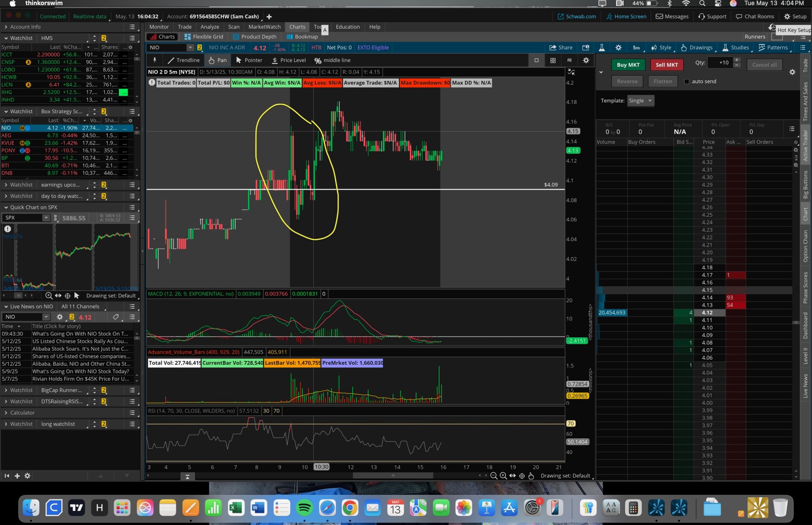Click the Cancel all button
Image resolution: width=812 pixels, height=525 pixels.
tap(764, 65)
